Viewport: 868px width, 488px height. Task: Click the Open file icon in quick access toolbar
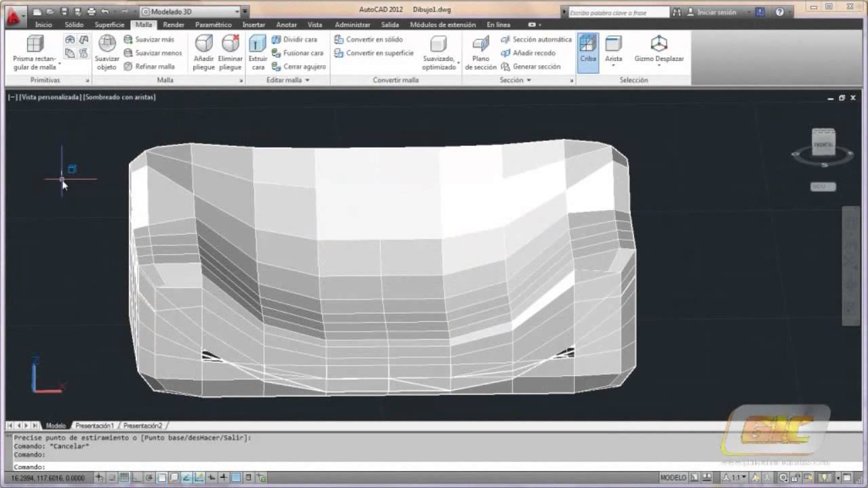(x=50, y=12)
